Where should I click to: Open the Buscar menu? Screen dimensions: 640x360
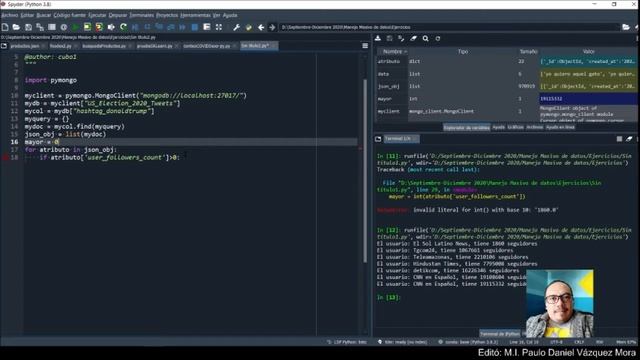pos(44,15)
